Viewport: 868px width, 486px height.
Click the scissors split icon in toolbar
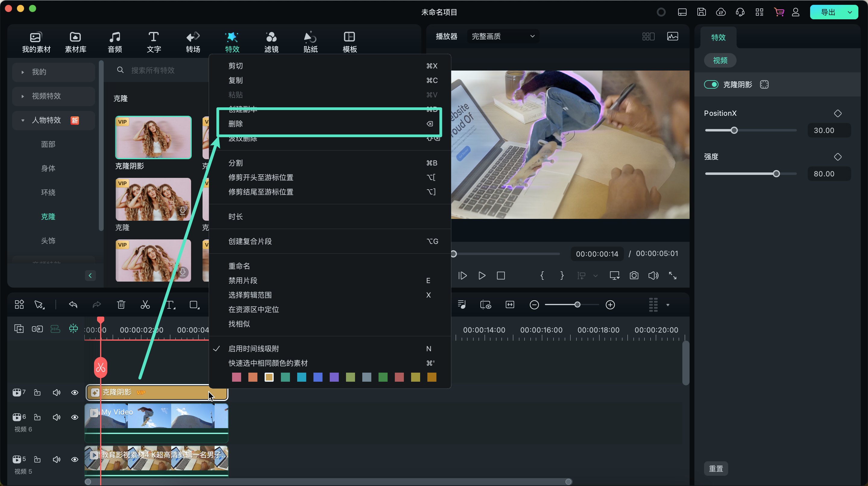pyautogui.click(x=145, y=305)
